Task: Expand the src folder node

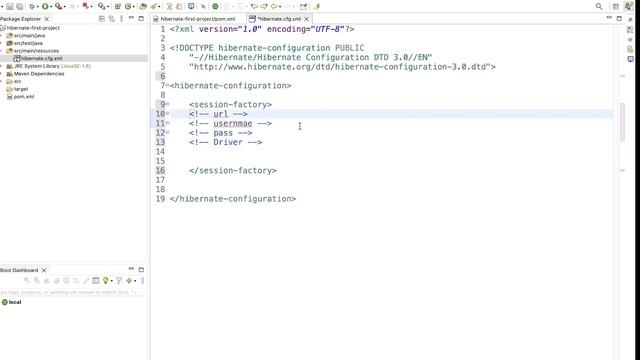Action: 1,81
